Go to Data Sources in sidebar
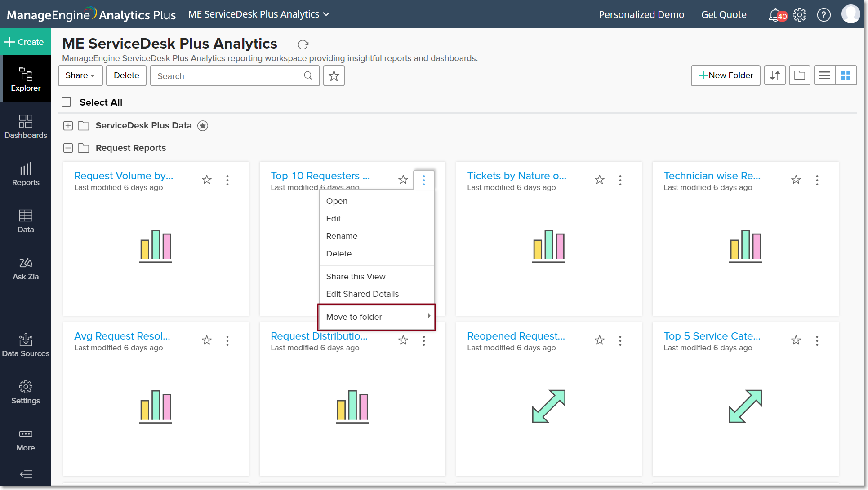The height and width of the screenshot is (490, 868). [26, 345]
